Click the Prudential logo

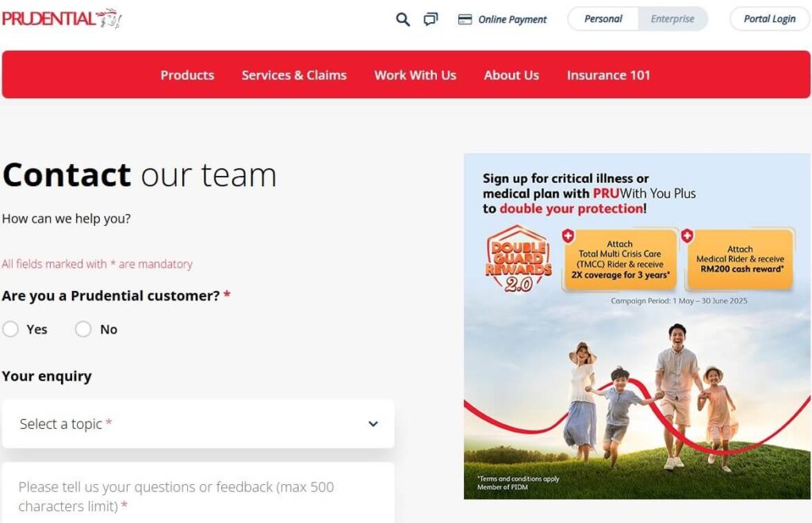(62, 18)
